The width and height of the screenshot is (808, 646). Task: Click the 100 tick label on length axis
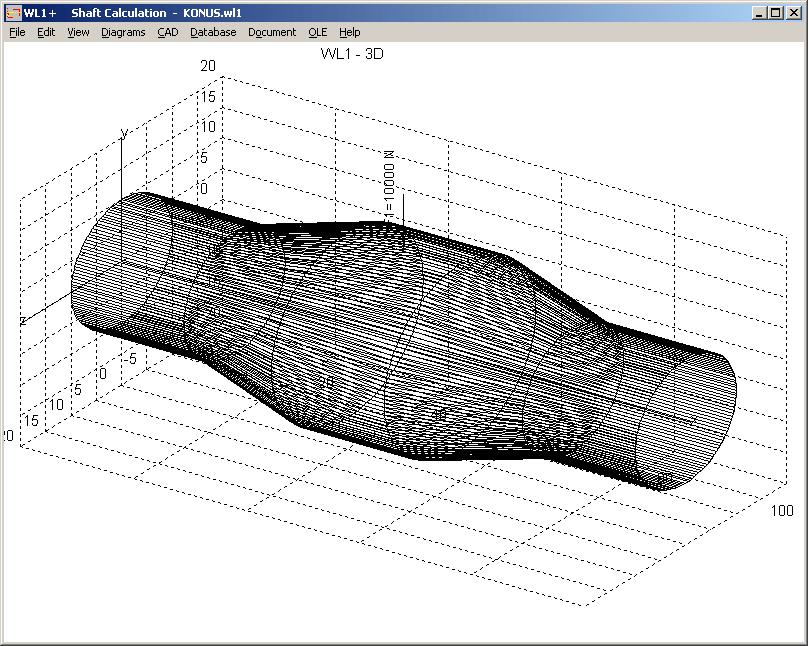click(782, 511)
